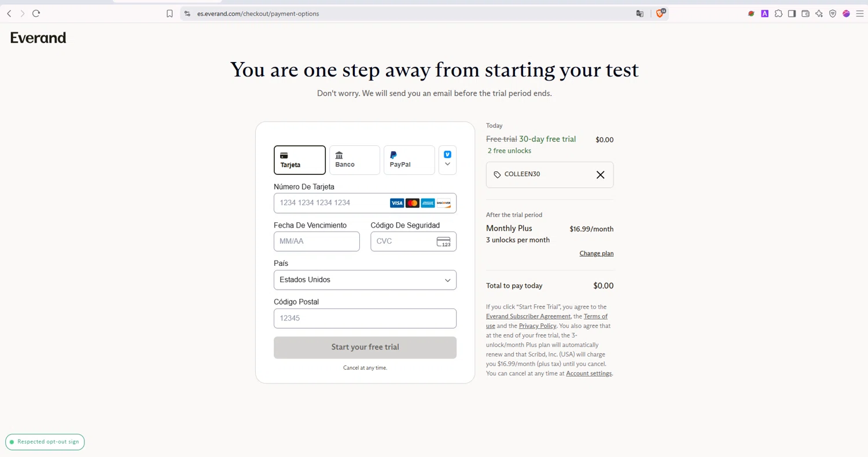The height and width of the screenshot is (457, 868).
Task: Click the browser reload icon
Action: (36, 13)
